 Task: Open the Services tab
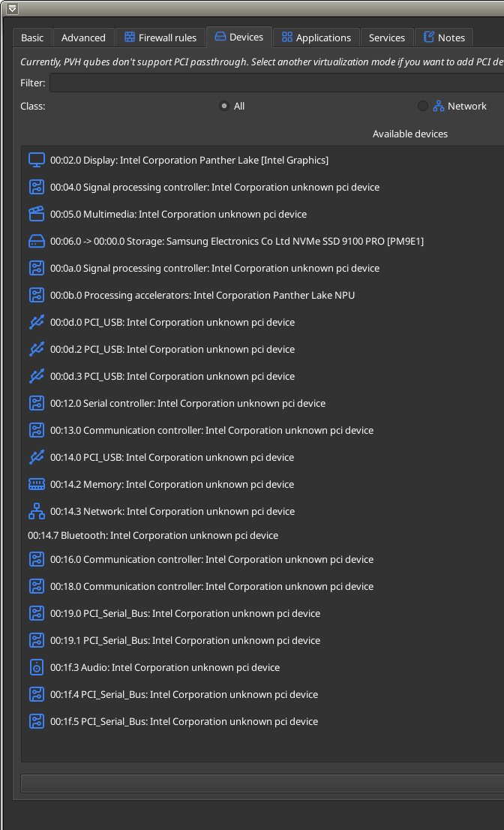point(387,38)
